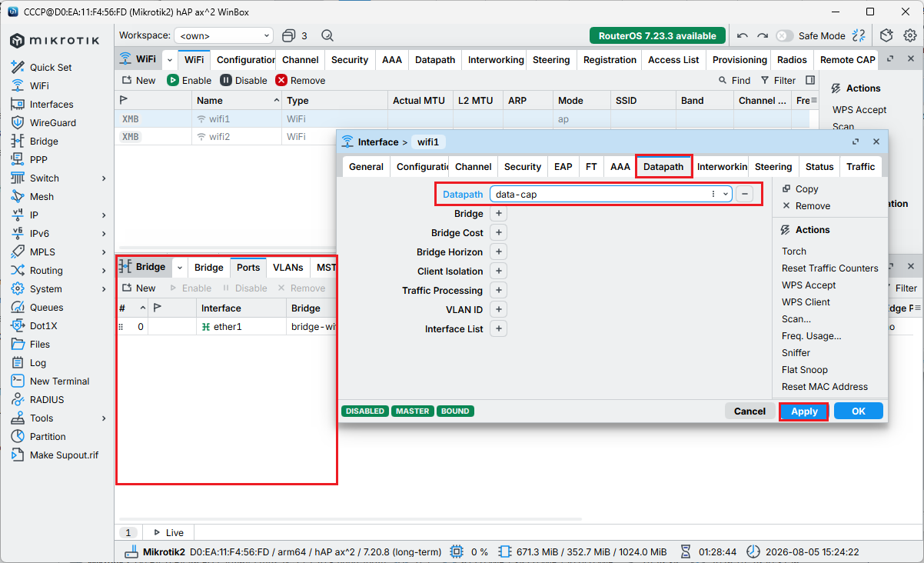Open Remote CAP tab in WiFi window
The height and width of the screenshot is (563, 924).
click(847, 60)
